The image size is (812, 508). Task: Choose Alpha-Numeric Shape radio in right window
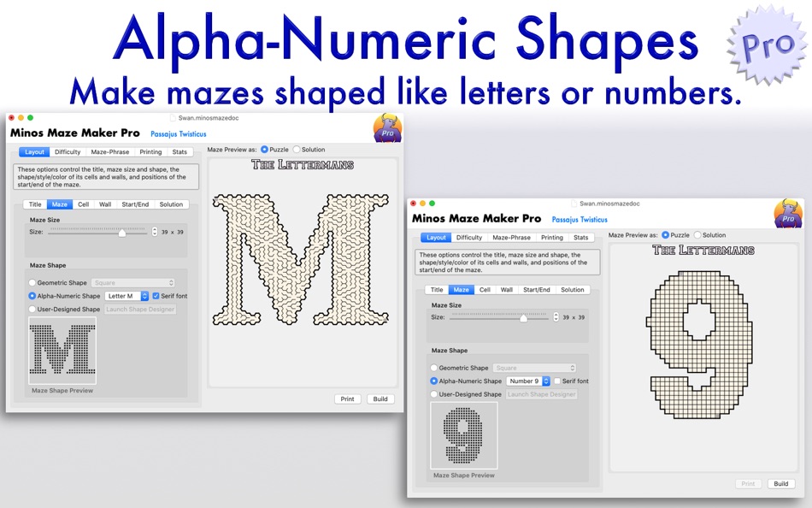[434, 381]
